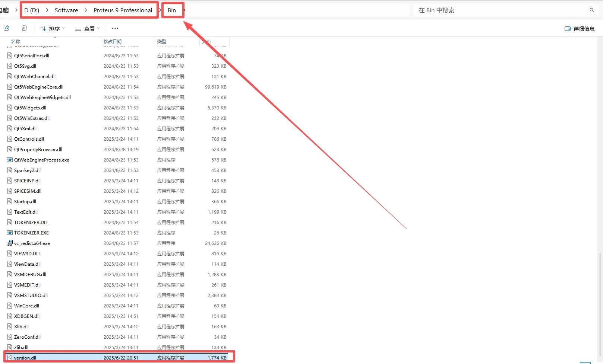Viewport: 603px width, 364px height.
Task: Go to the Software folder breadcrumb
Action: point(66,10)
